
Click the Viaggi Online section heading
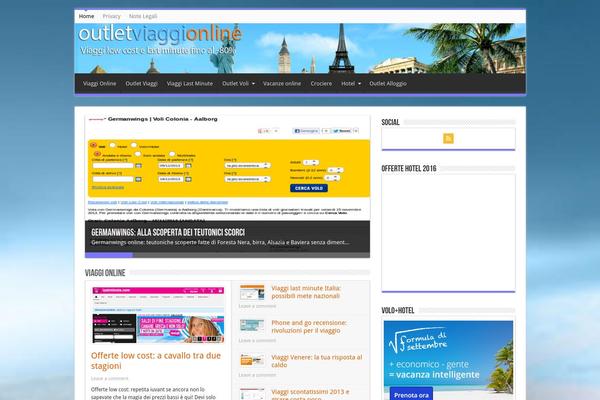(x=105, y=273)
